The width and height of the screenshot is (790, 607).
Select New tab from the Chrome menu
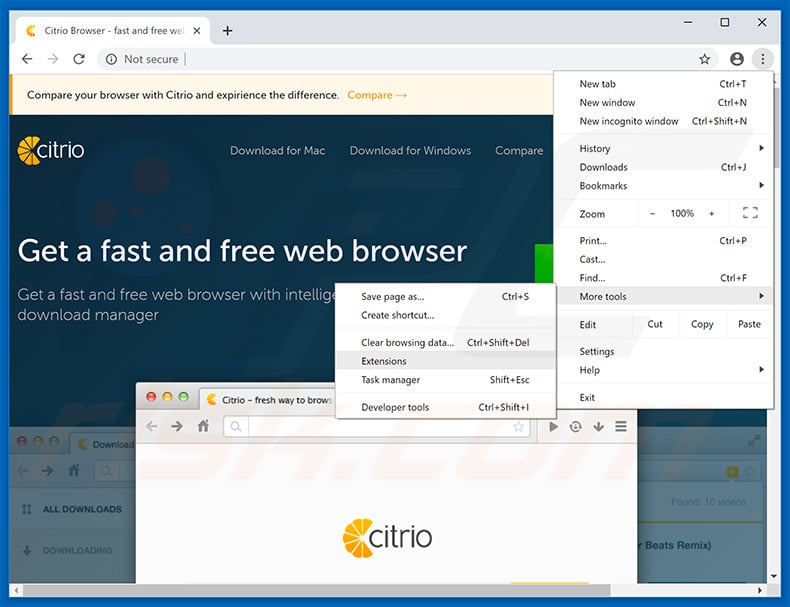[x=663, y=84]
